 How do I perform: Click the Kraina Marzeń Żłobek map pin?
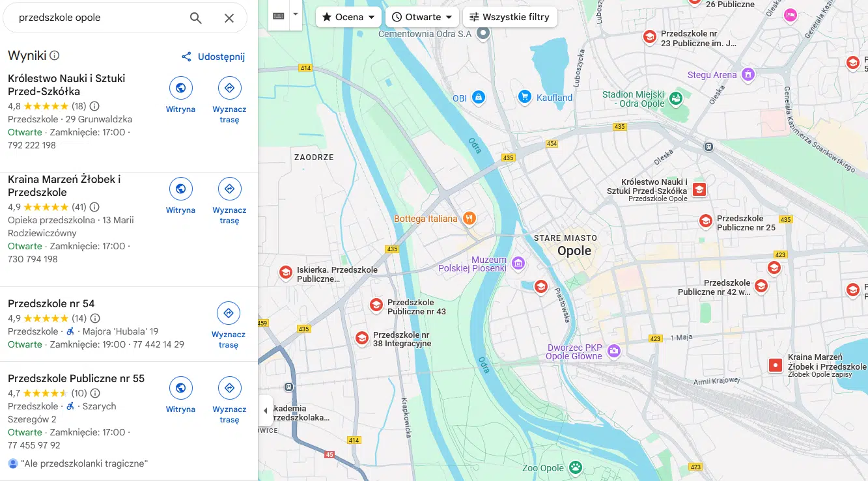pos(776,365)
